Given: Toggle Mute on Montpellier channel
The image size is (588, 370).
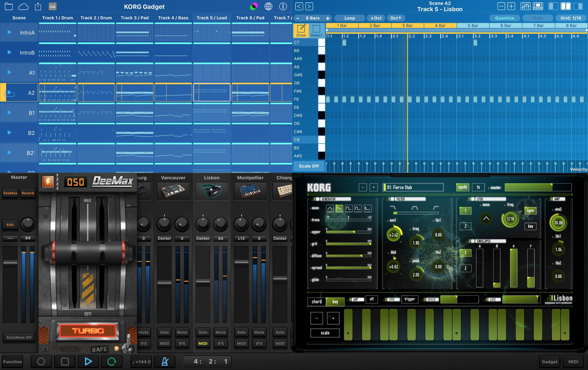Looking at the screenshot, I should (x=259, y=332).
